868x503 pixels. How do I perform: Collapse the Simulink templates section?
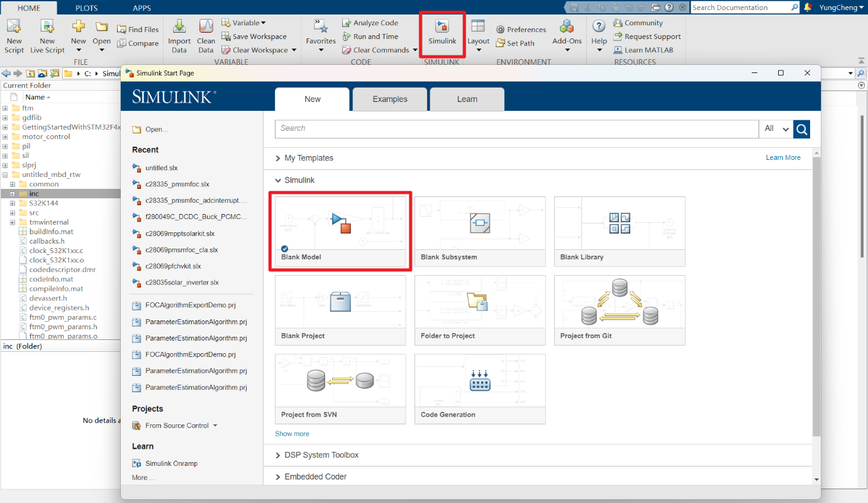pos(279,181)
